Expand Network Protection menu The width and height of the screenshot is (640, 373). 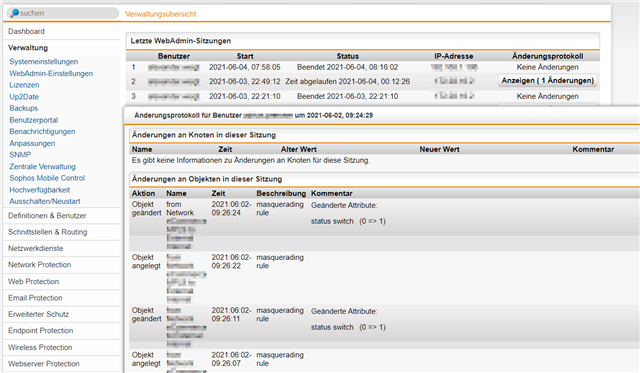tap(40, 264)
